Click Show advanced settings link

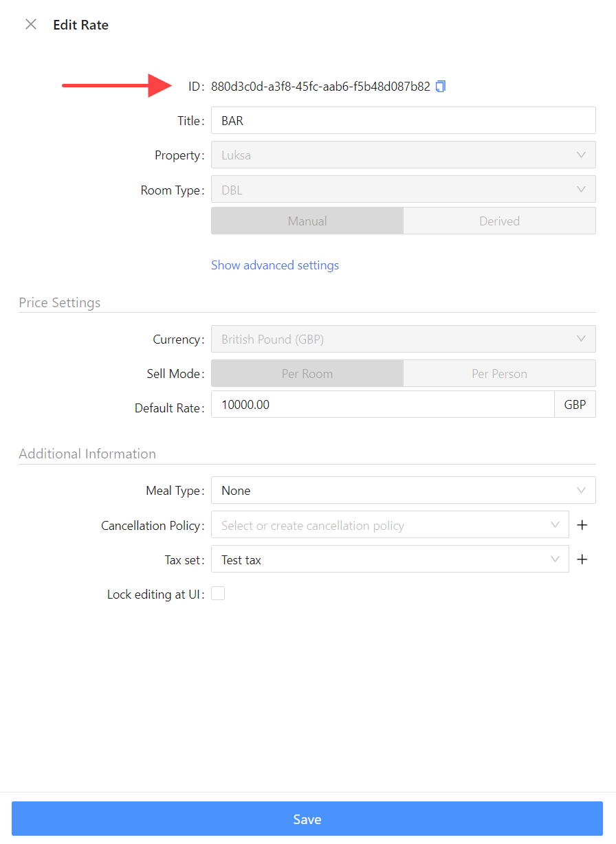pos(275,265)
